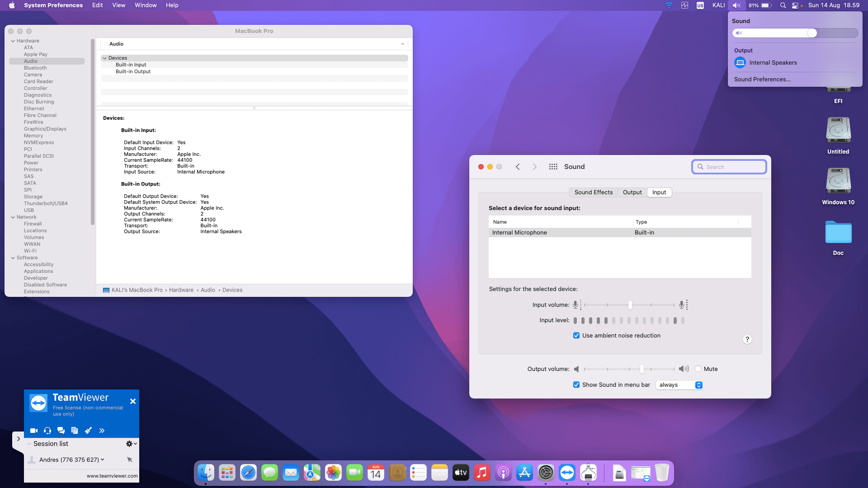Open the 'always' popup menu

679,385
